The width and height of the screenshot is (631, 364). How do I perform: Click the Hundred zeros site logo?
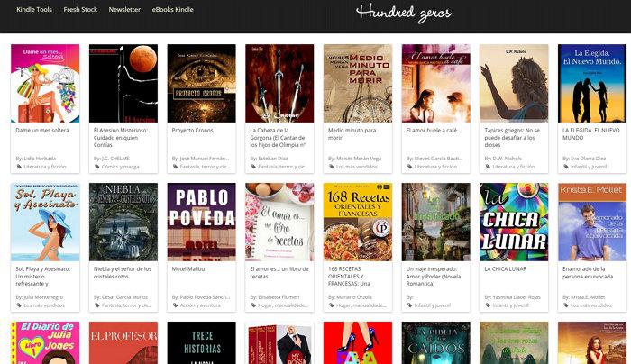[x=404, y=13]
